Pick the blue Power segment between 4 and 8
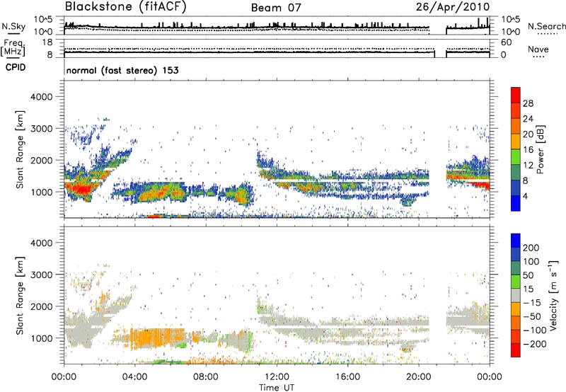Viewport: 566px width, 392px height. coord(516,188)
